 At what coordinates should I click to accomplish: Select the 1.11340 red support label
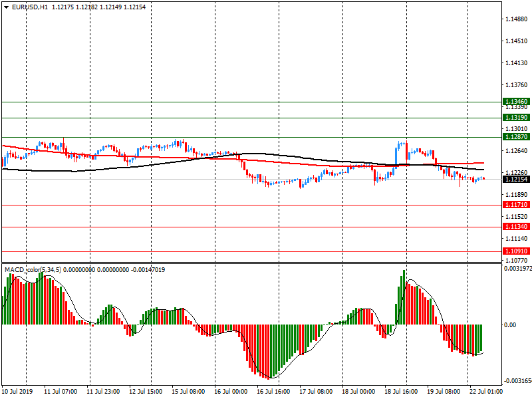[x=516, y=227]
